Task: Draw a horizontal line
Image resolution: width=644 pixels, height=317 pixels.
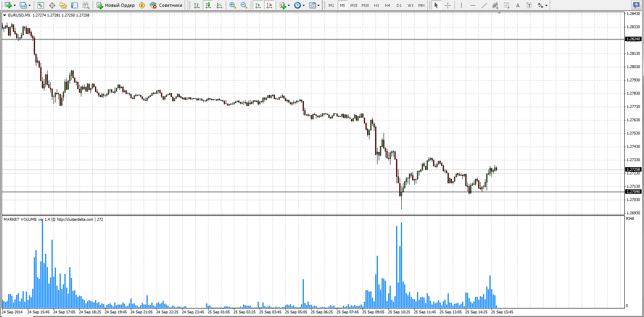Action: click(x=473, y=5)
